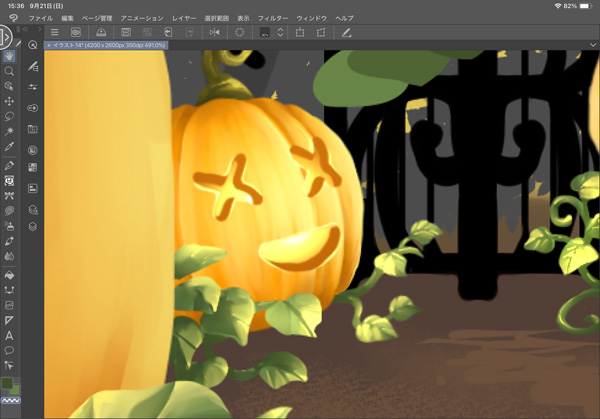Select the Lasso selection tool

9,116
